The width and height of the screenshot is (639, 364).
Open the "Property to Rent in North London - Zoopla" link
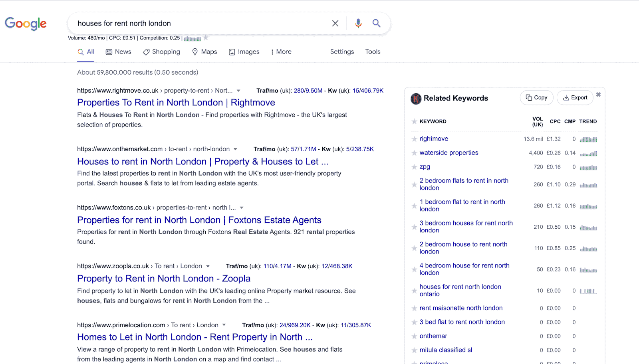(x=164, y=278)
